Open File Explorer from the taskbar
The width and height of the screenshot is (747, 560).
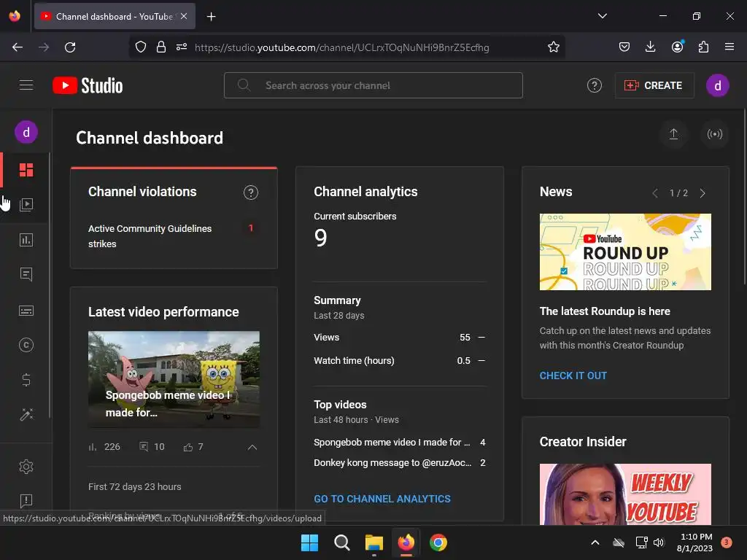[374, 542]
